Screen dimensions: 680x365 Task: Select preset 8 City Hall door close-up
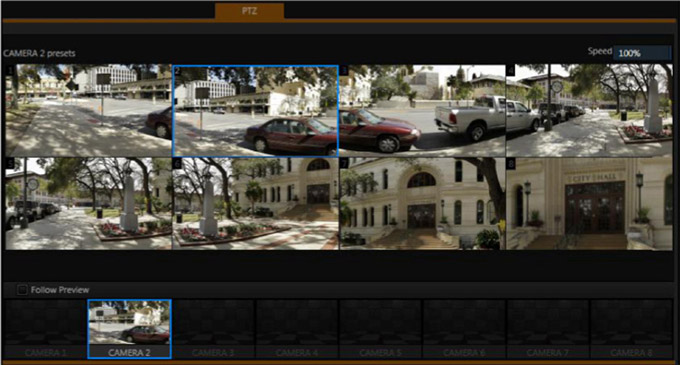point(589,204)
